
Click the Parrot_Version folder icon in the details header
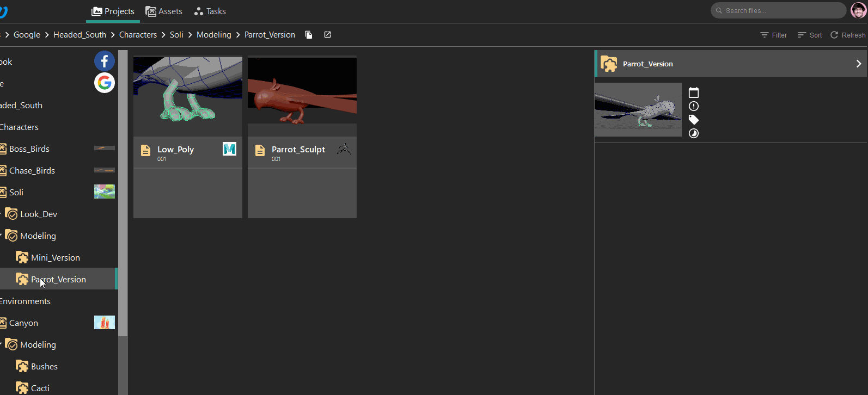pos(609,64)
